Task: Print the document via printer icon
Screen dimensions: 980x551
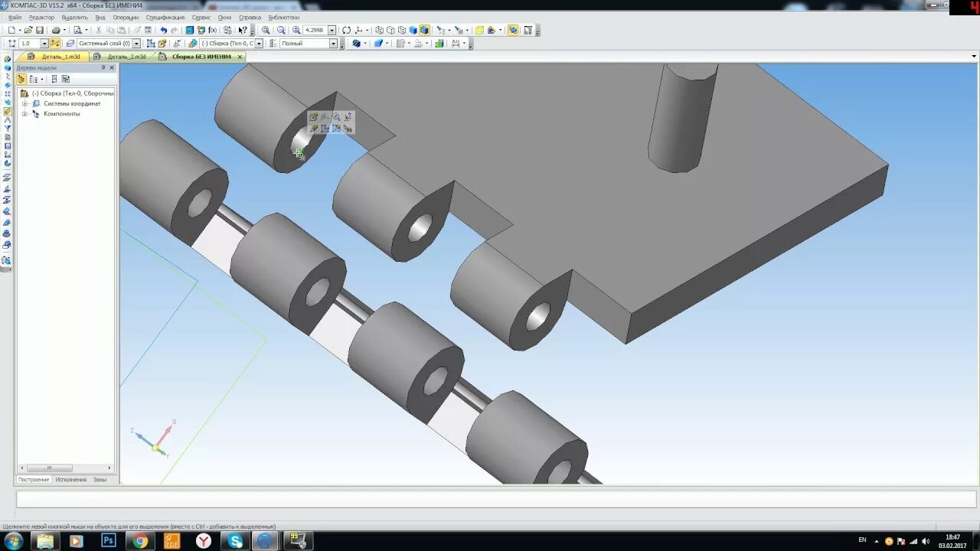Action: click(56, 30)
